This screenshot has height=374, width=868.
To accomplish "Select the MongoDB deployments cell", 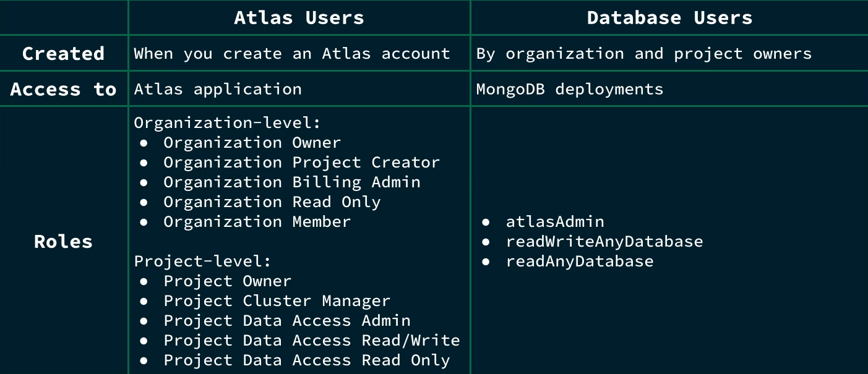I will (x=569, y=89).
